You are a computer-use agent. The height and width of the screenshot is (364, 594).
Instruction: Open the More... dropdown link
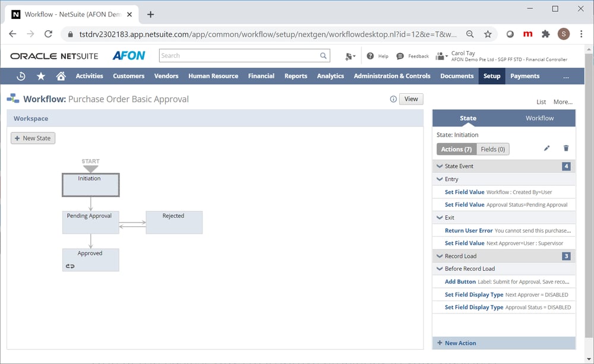[x=563, y=102]
